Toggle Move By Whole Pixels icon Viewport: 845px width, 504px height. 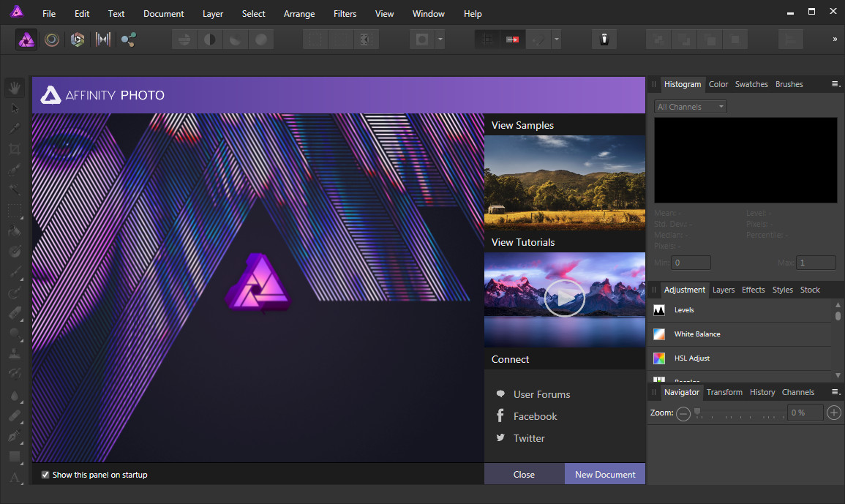click(513, 40)
